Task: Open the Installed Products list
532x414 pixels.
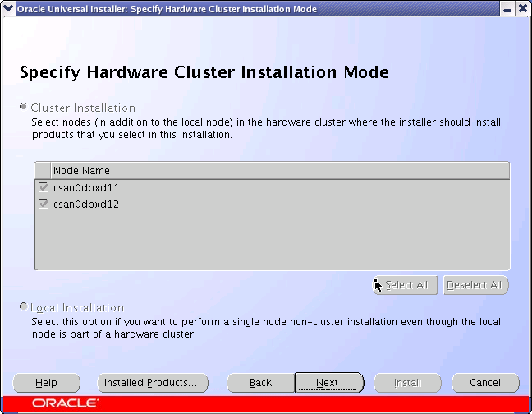Action: (x=153, y=383)
